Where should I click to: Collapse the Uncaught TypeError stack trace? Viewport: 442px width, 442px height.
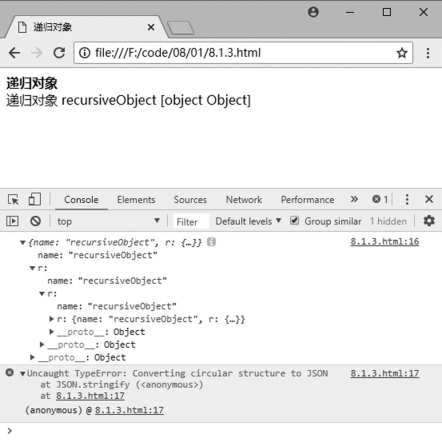pos(23,374)
